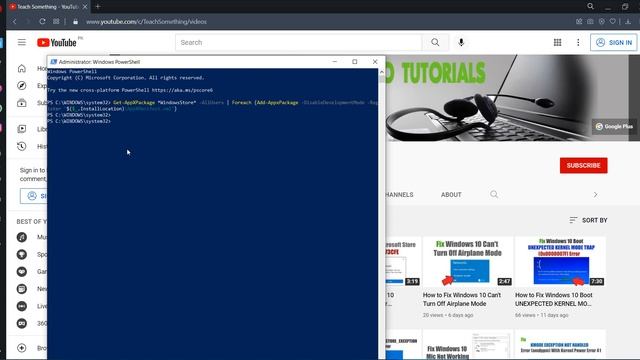Open the SORT BY dropdown
This screenshot has height=360, width=640.
(x=588, y=220)
